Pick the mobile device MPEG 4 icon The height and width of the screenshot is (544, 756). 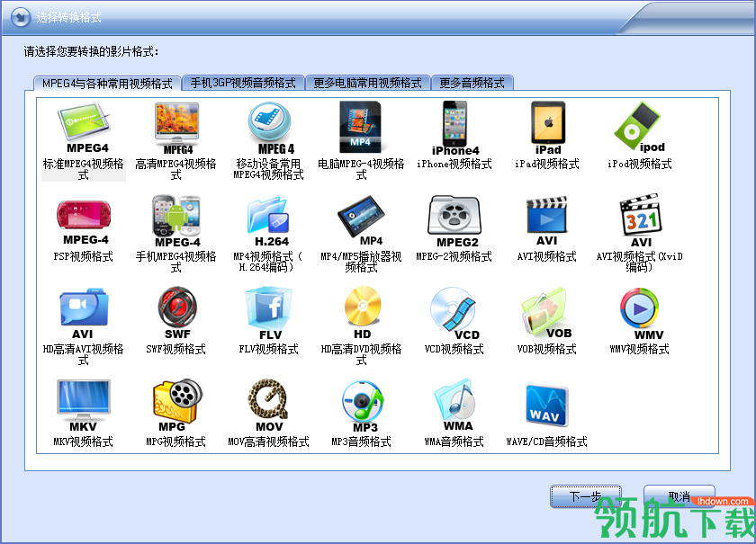(270, 127)
